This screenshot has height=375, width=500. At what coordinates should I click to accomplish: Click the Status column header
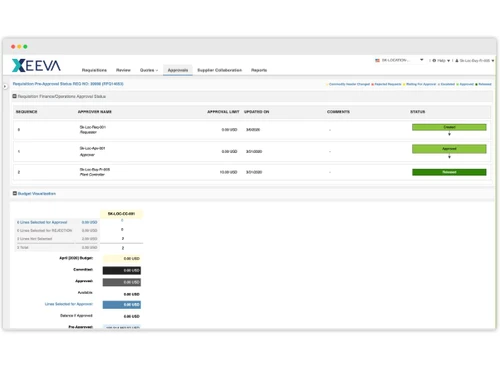click(x=417, y=112)
